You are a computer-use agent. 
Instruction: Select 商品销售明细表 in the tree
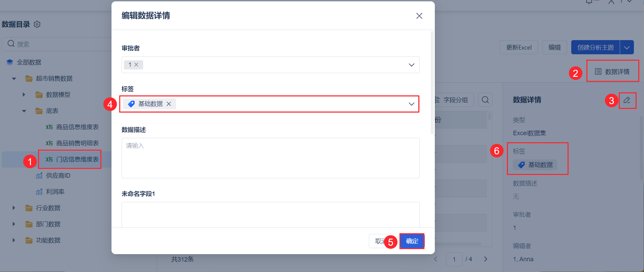pos(77,143)
